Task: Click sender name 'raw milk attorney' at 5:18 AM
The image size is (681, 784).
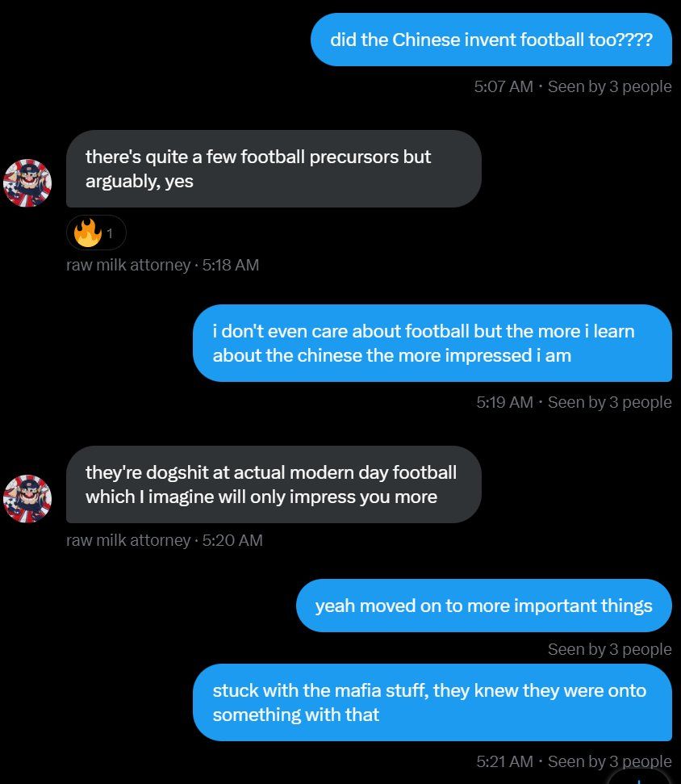Action: [128, 265]
